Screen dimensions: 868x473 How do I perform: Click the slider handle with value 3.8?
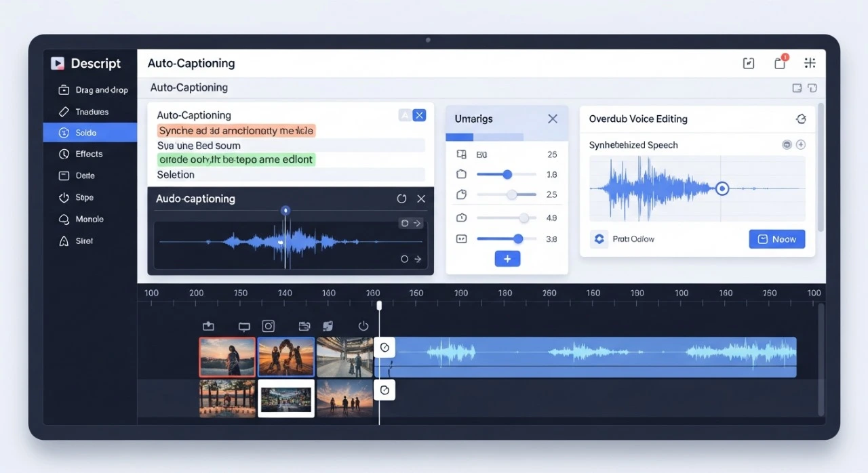[518, 239]
